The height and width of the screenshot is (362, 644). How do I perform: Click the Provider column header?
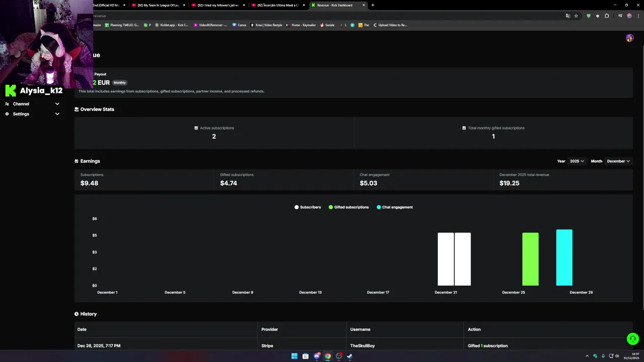pos(270,329)
